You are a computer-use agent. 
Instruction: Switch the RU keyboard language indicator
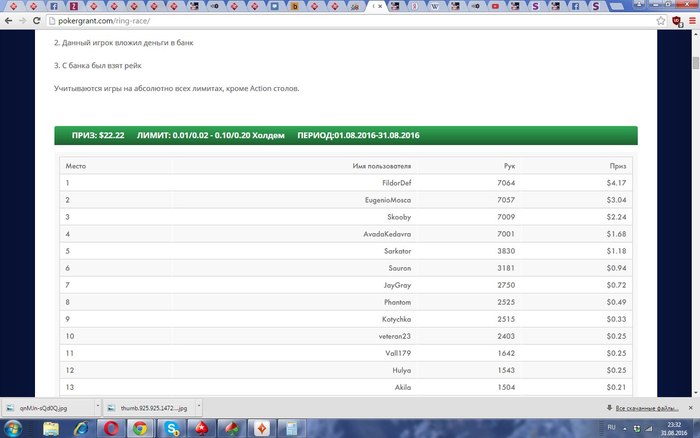click(612, 427)
